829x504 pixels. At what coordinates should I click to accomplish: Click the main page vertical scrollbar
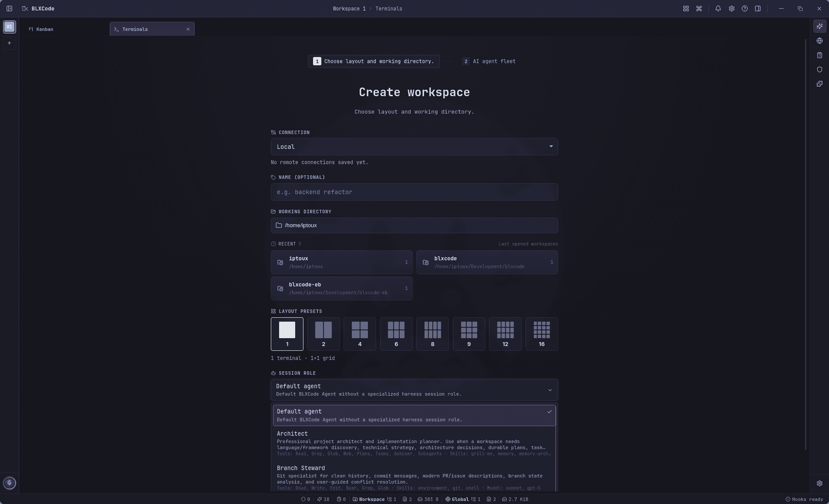point(806,244)
